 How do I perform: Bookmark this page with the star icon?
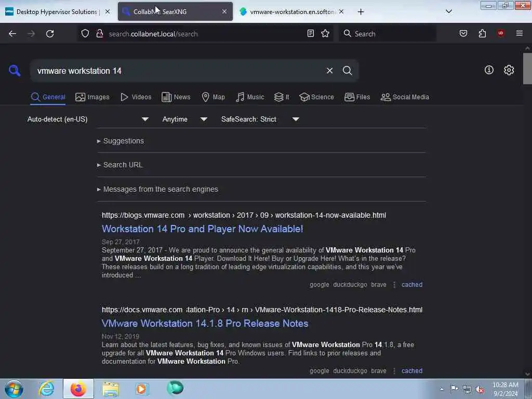tap(325, 33)
